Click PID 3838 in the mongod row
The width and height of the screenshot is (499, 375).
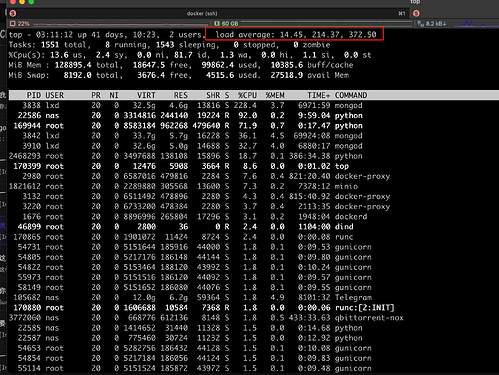click(31, 105)
